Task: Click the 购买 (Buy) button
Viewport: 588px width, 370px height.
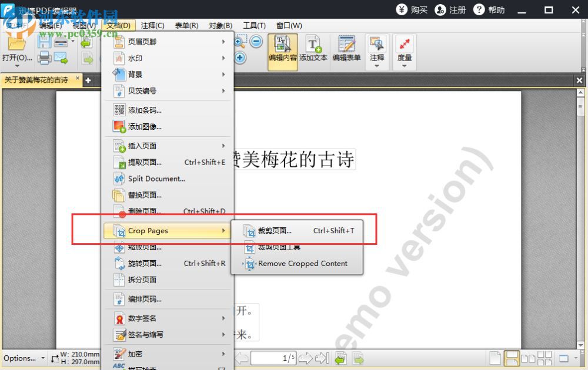Action: point(412,9)
